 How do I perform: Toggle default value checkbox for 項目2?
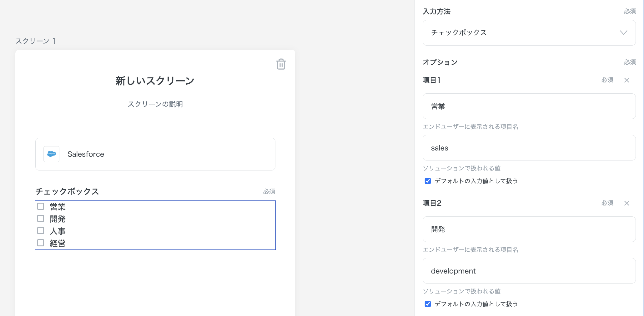(x=428, y=304)
